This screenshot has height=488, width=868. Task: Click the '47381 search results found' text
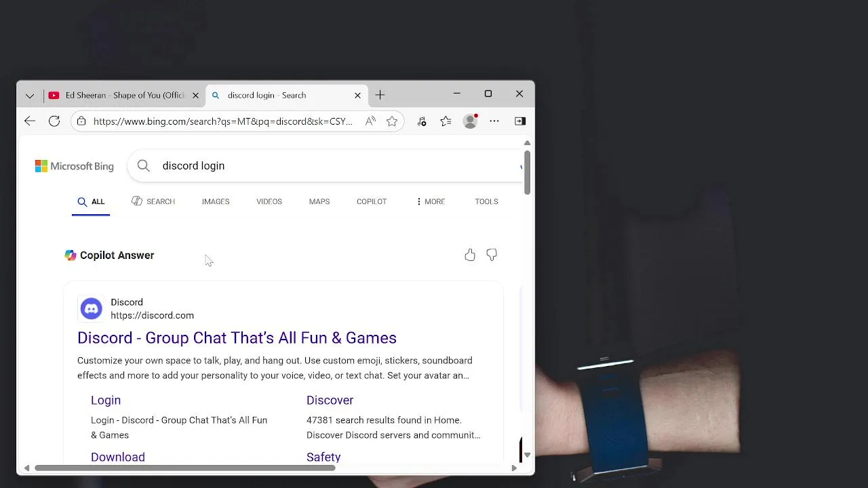[393, 428]
